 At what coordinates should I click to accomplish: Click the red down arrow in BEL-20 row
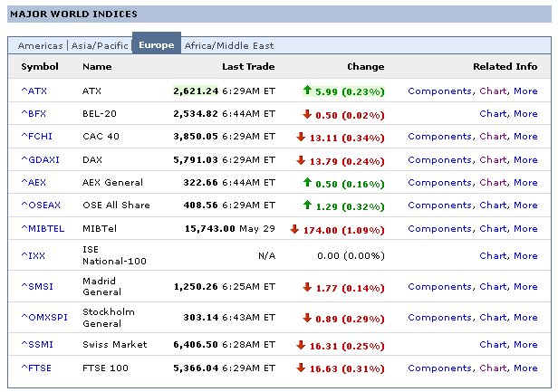[x=307, y=114]
